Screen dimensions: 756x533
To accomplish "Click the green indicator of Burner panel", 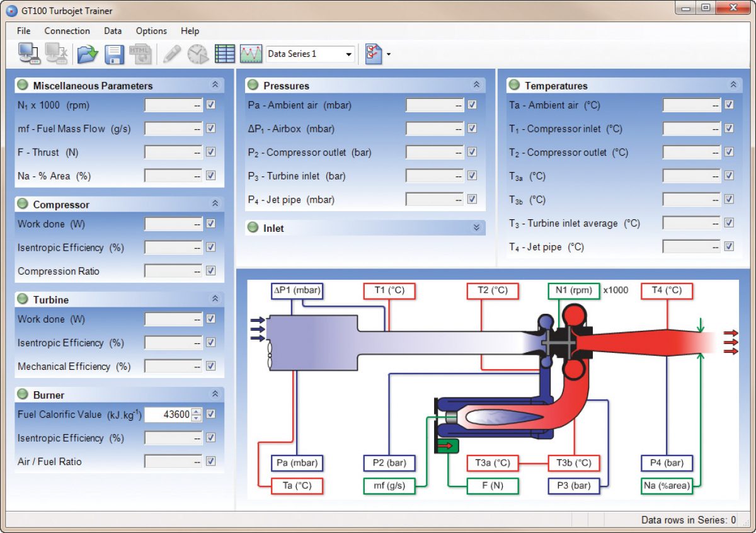I will pos(23,394).
